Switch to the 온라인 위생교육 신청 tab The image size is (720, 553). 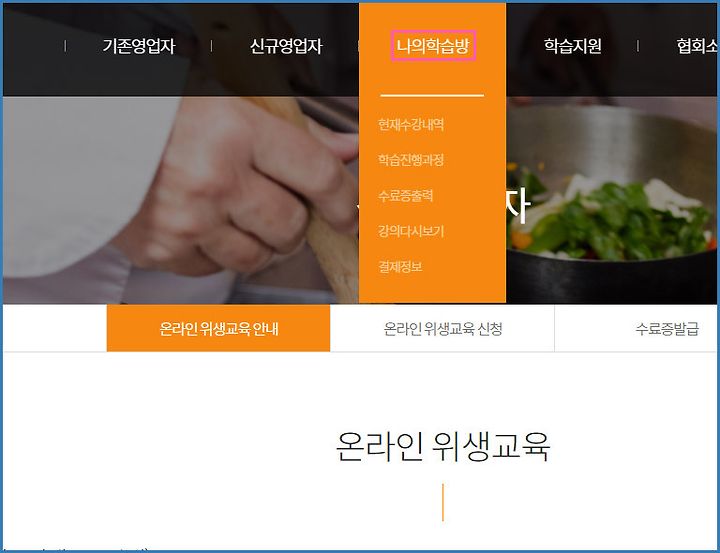pyautogui.click(x=443, y=328)
